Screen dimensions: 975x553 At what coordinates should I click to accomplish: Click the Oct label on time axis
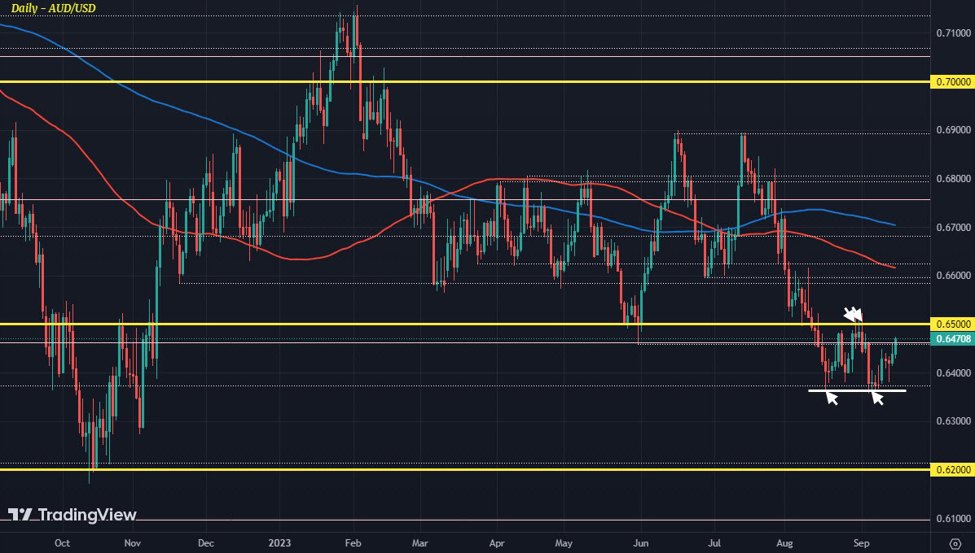click(x=62, y=541)
